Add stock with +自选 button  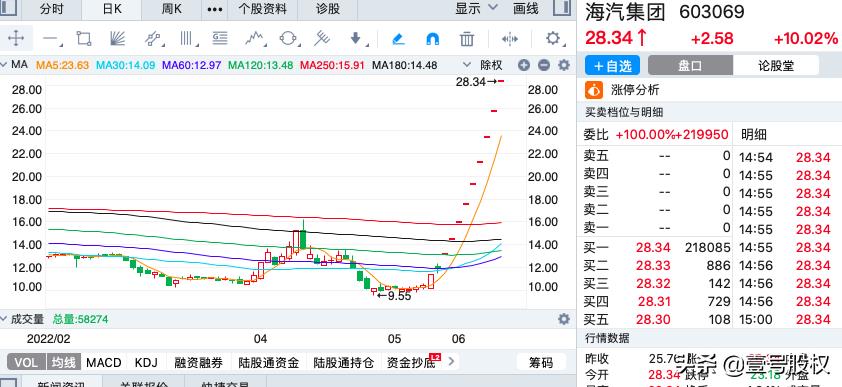point(612,65)
